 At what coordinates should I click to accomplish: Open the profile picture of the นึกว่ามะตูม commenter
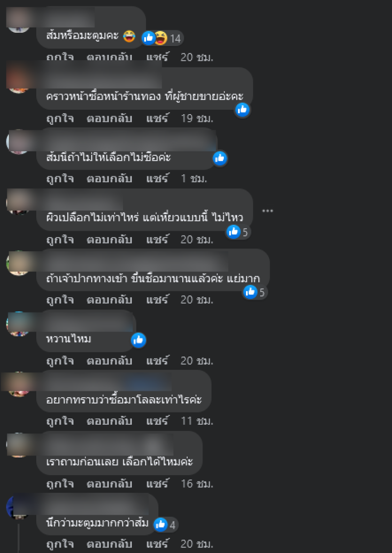coord(18,507)
